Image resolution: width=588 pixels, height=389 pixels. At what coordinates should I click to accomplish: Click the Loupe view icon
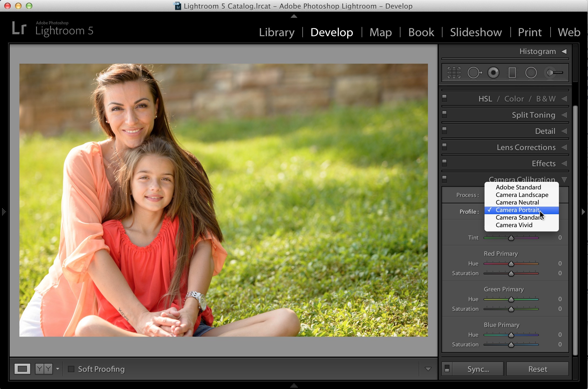point(22,369)
